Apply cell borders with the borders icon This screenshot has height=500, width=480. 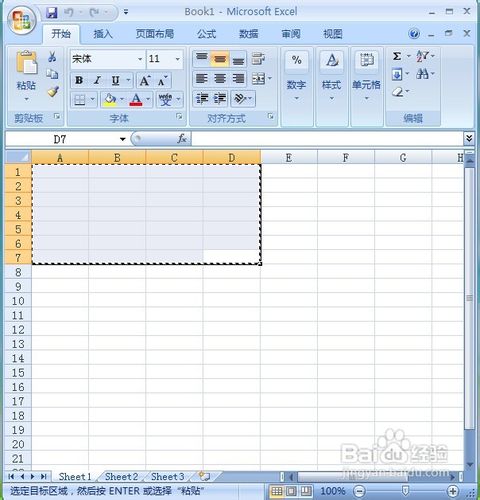(x=80, y=99)
